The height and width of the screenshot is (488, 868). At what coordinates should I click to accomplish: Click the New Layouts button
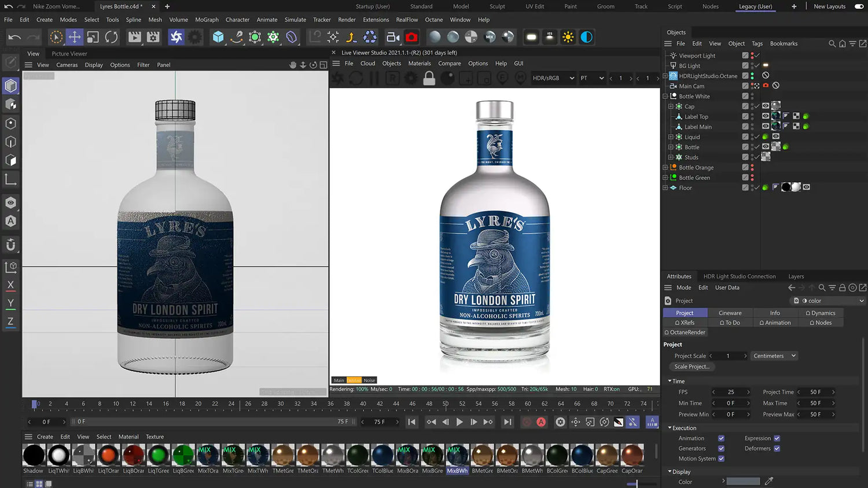(829, 6)
